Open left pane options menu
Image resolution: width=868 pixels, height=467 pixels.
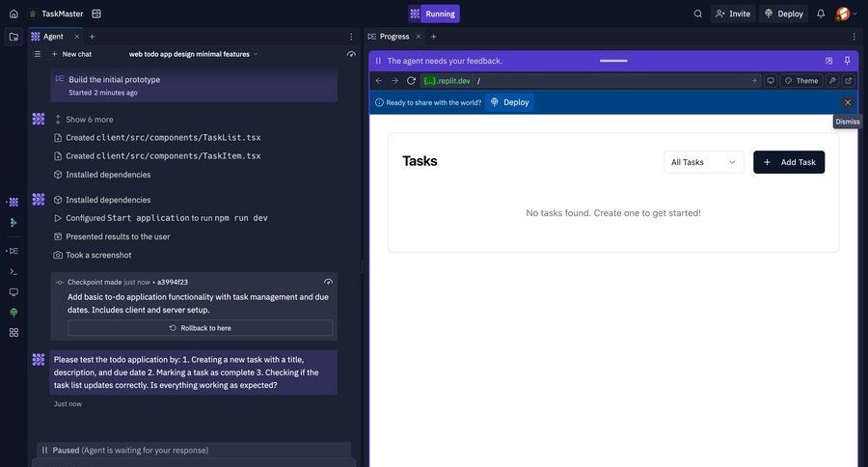pos(351,37)
